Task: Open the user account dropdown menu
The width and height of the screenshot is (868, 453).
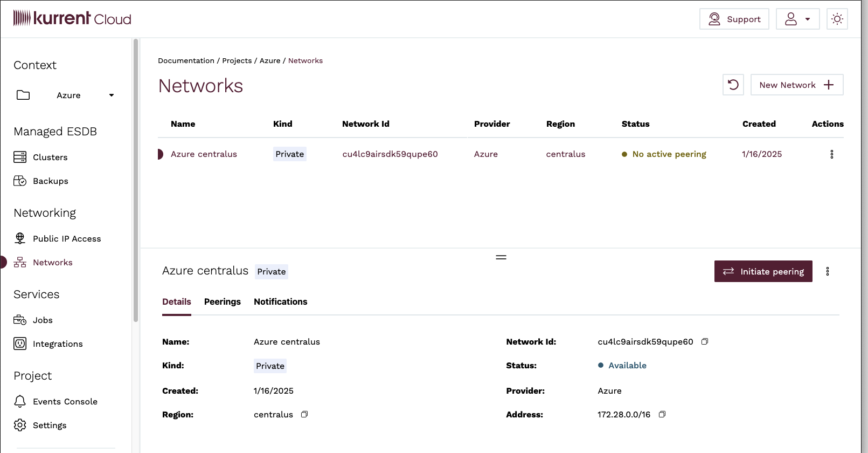Action: point(797,19)
